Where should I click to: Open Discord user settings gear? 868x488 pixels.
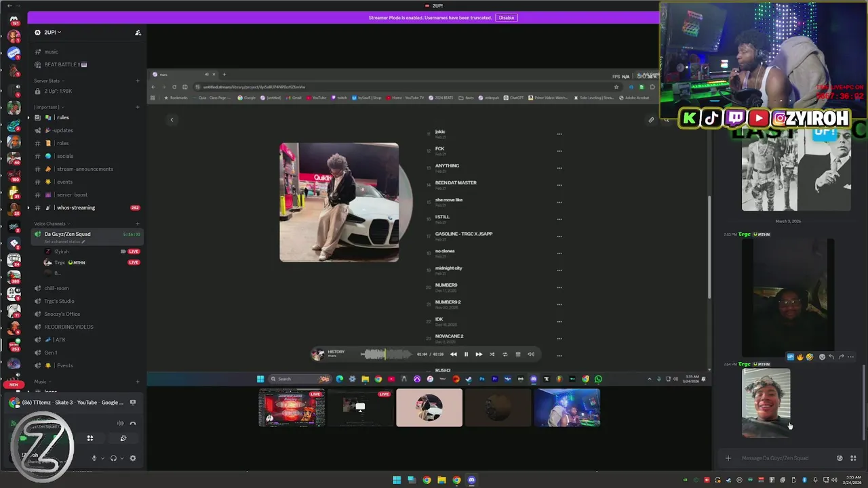(x=133, y=458)
